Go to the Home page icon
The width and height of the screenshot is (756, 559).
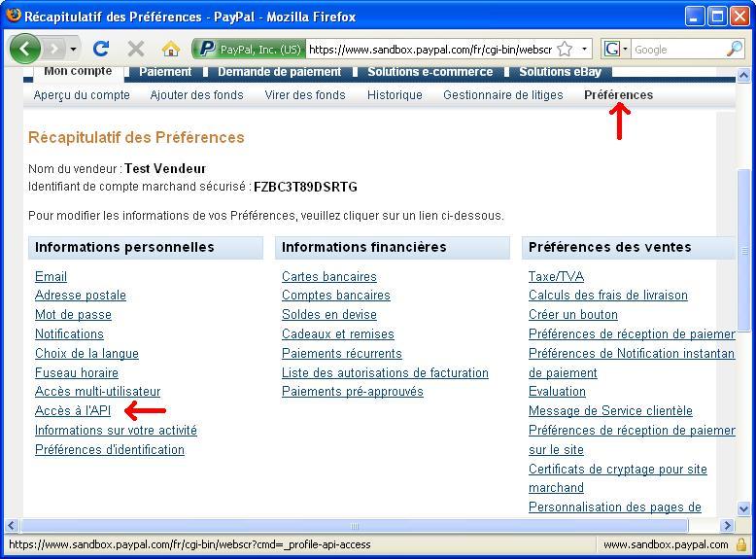coord(171,49)
